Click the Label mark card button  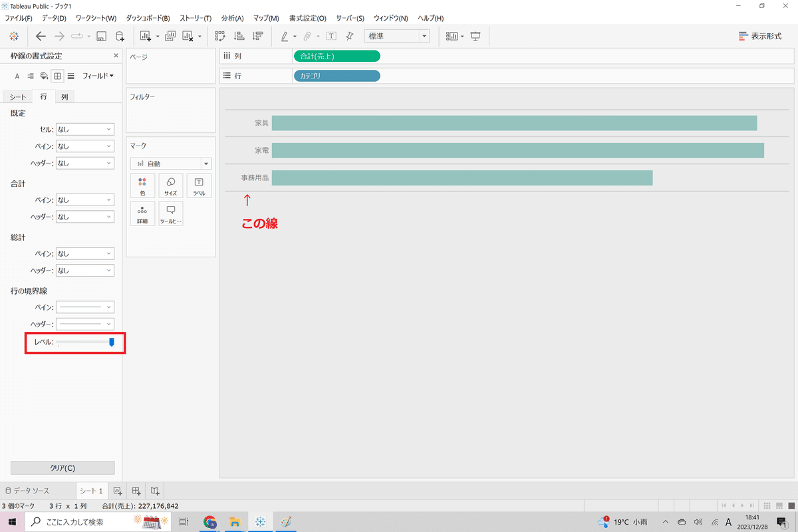pyautogui.click(x=199, y=186)
